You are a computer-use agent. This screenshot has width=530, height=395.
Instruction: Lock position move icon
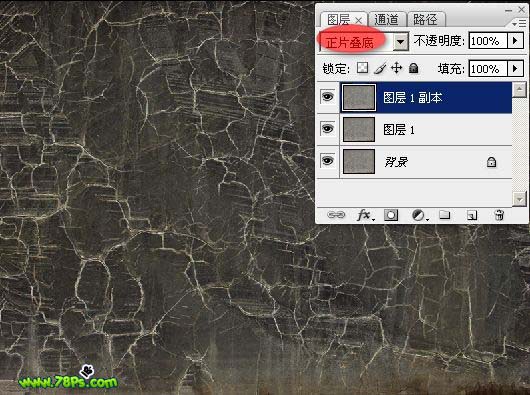tap(396, 68)
